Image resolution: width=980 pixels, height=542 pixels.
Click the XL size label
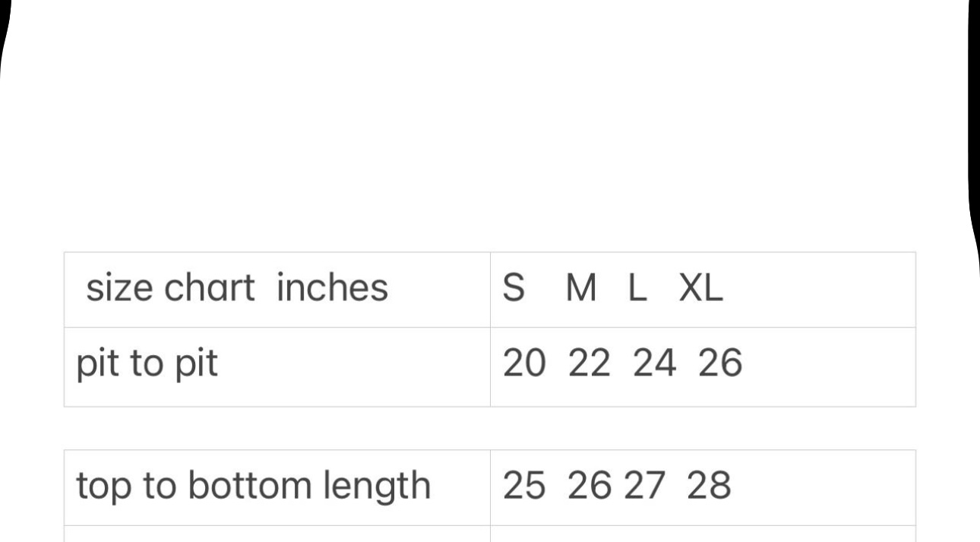pyautogui.click(x=700, y=289)
